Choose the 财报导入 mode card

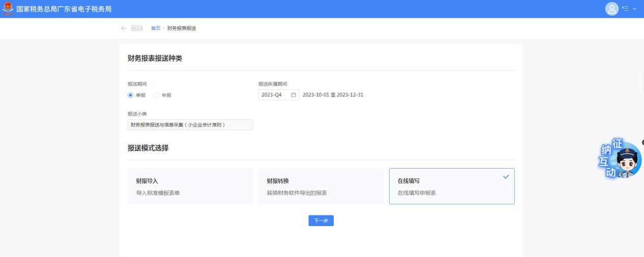tap(190, 186)
